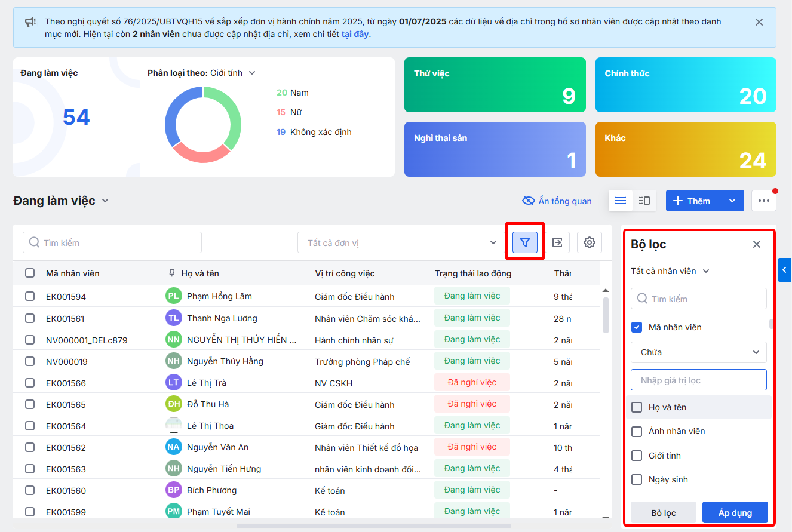Viewport: 792px width, 532px height.
Task: Close the Bộ lọc filter panel
Action: pyautogui.click(x=757, y=244)
